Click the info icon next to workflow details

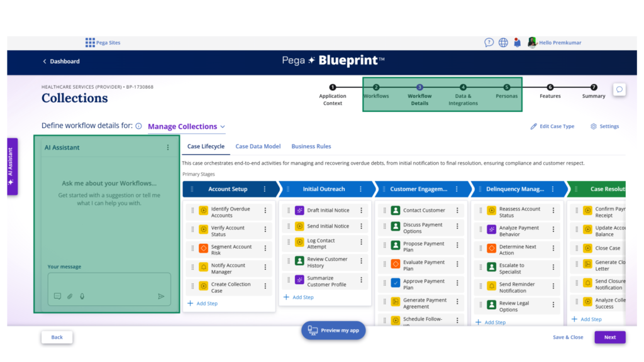click(x=138, y=126)
